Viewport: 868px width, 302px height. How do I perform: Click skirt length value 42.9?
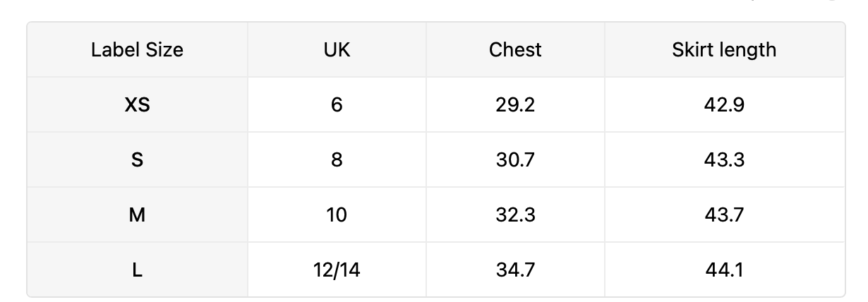click(x=724, y=104)
